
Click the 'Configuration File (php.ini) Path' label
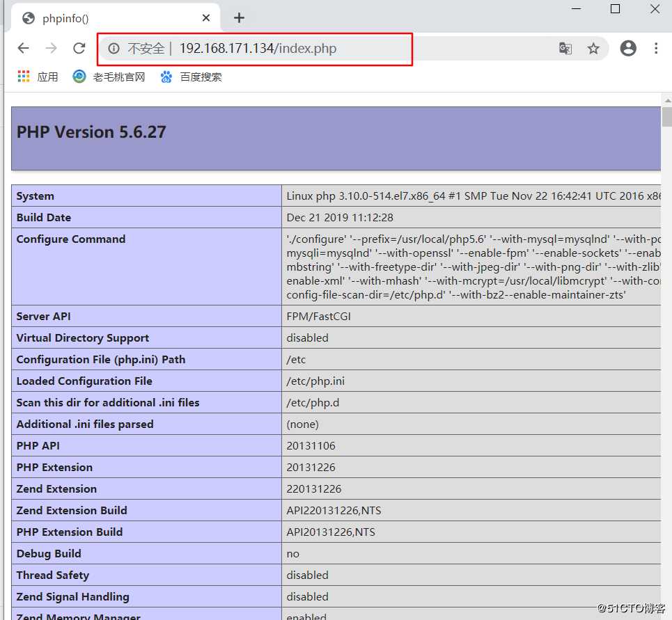[101, 359]
